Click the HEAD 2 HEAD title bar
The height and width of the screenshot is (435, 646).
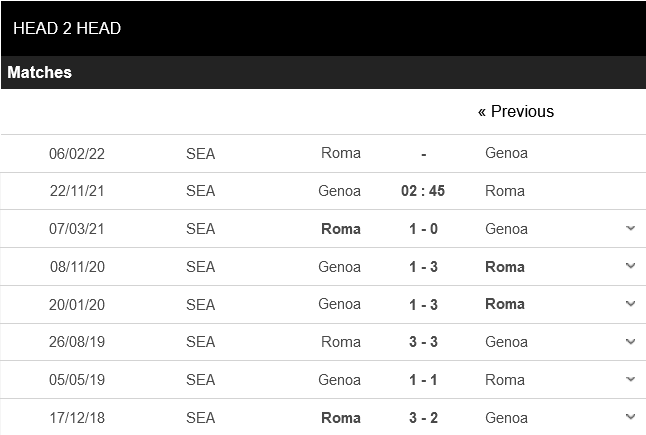click(67, 29)
